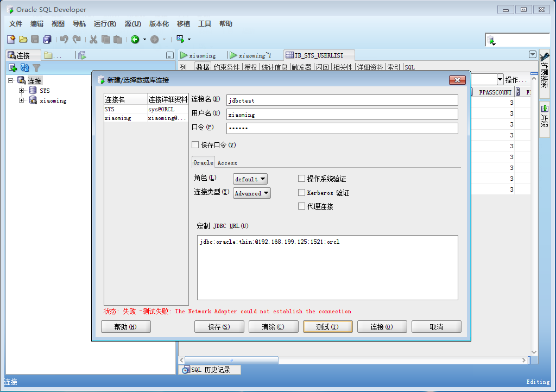Click the Open folder toolbar icon
Image resolution: width=556 pixels, height=392 pixels.
click(x=23, y=39)
